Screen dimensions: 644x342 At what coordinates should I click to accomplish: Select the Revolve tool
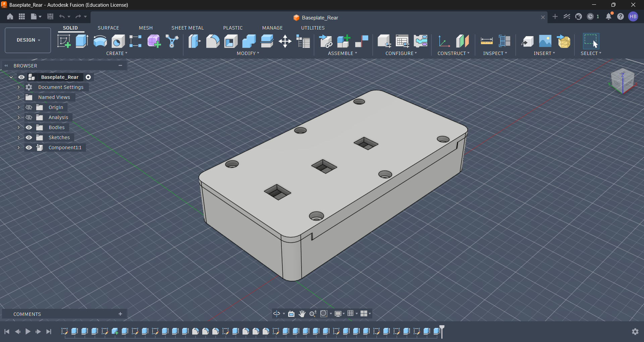(100, 41)
